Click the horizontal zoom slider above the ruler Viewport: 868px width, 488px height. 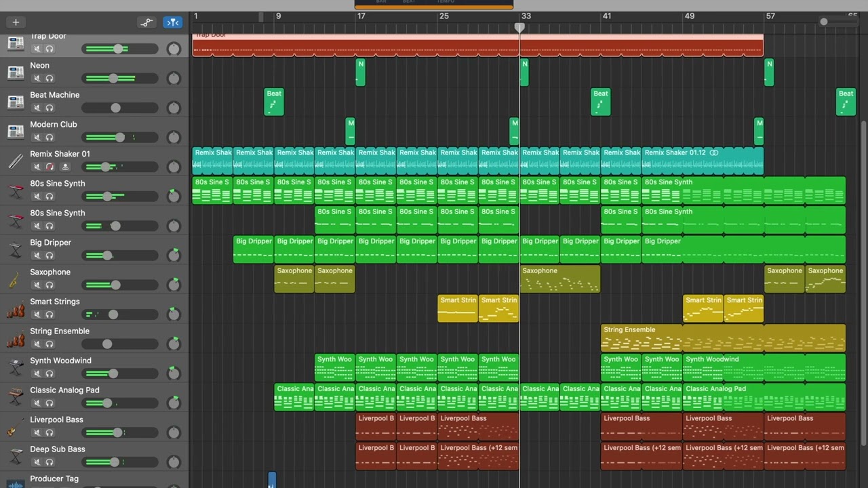[x=838, y=22]
